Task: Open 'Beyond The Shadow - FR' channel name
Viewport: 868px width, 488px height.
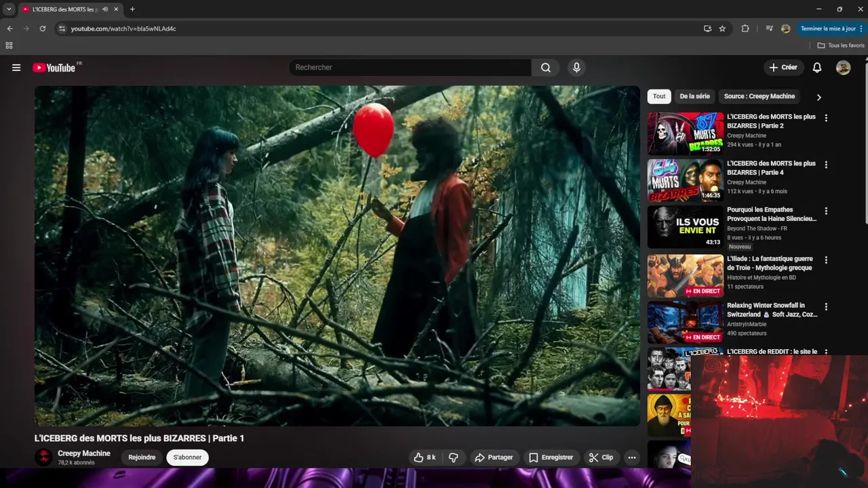Action: tap(757, 228)
